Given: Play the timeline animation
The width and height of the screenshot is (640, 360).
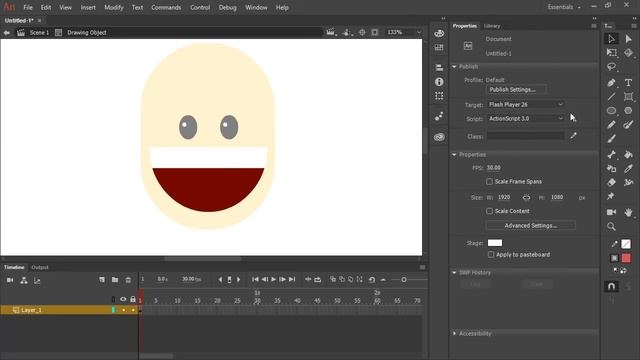Looking at the screenshot, I should click(274, 280).
